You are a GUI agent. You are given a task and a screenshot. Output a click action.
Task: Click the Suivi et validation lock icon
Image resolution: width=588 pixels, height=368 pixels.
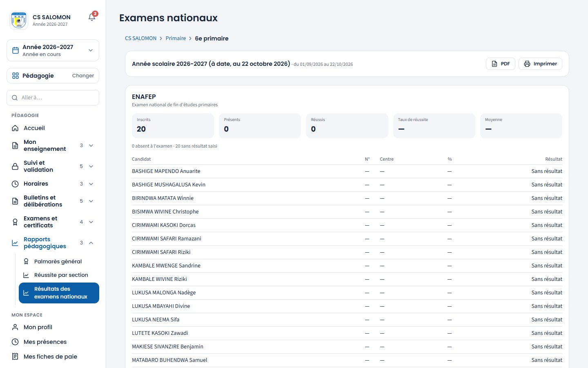coord(15,166)
